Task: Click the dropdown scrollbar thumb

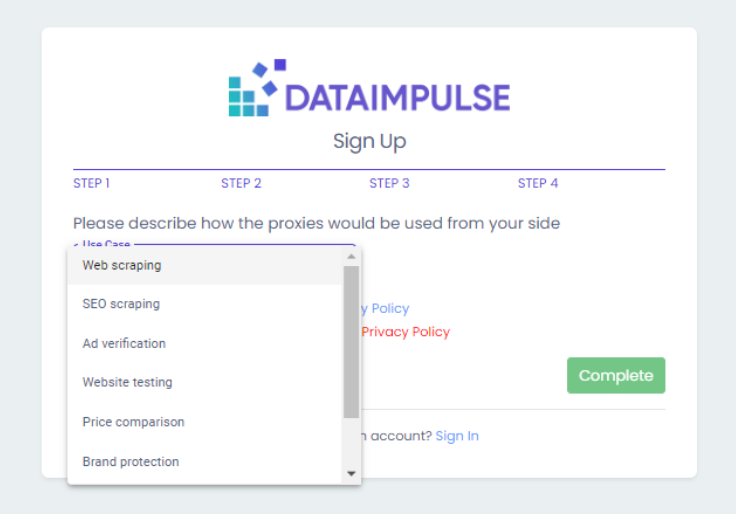Action: pyautogui.click(x=351, y=342)
